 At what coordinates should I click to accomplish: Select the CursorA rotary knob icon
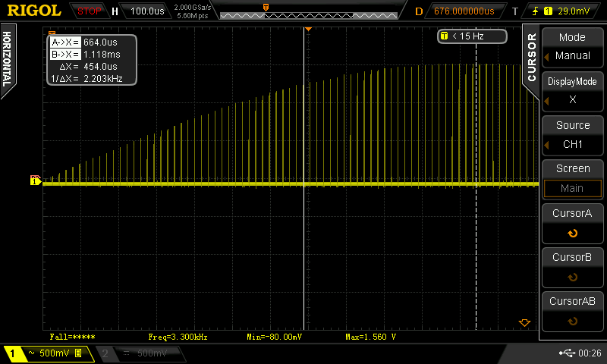(573, 234)
